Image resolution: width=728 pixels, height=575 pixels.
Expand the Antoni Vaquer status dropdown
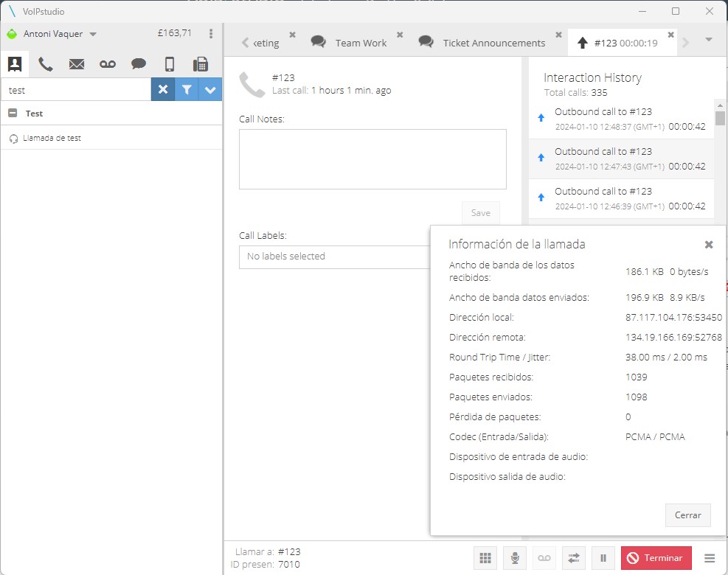pyautogui.click(x=93, y=34)
